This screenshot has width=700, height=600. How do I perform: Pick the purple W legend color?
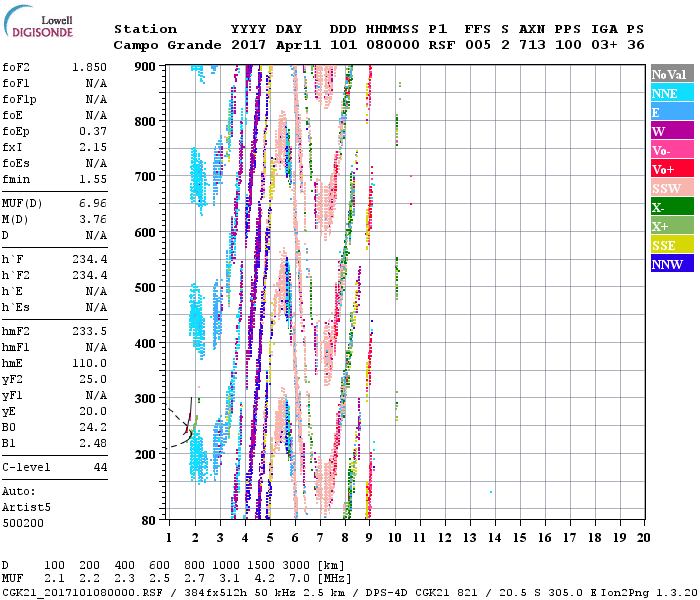[x=671, y=131]
